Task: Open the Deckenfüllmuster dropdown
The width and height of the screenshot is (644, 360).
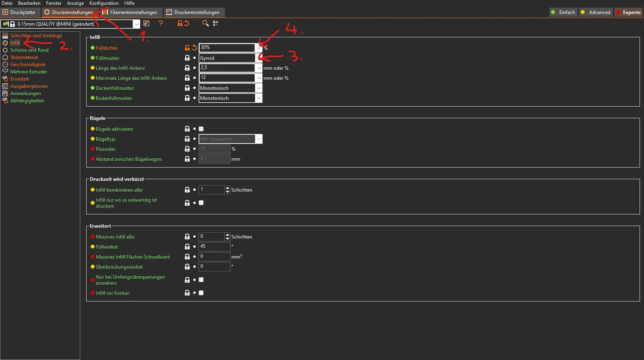Action: click(x=231, y=88)
